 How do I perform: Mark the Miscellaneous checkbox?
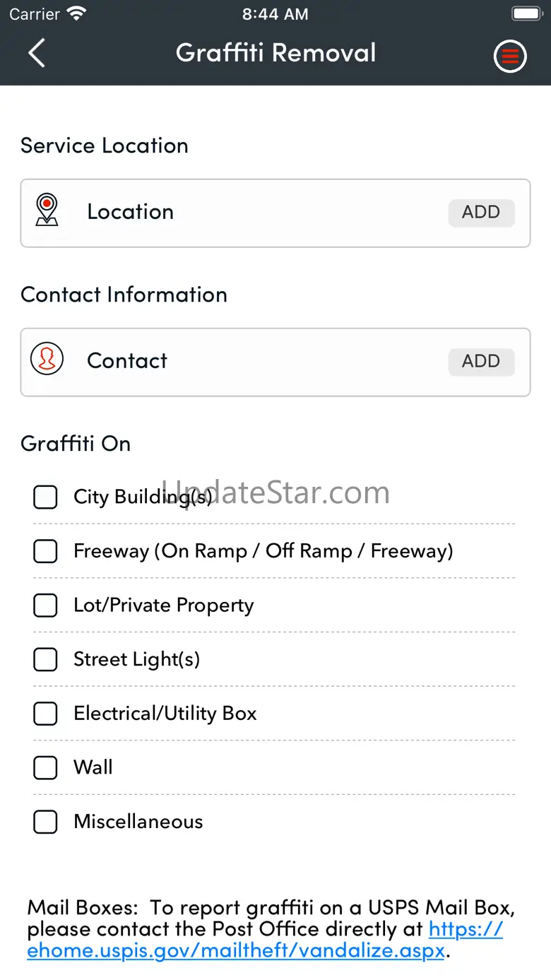click(45, 822)
